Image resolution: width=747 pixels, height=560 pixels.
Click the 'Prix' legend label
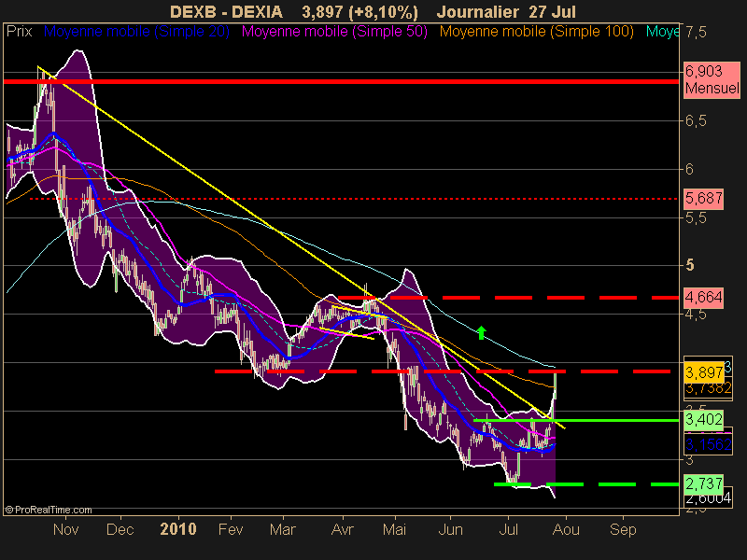19,32
